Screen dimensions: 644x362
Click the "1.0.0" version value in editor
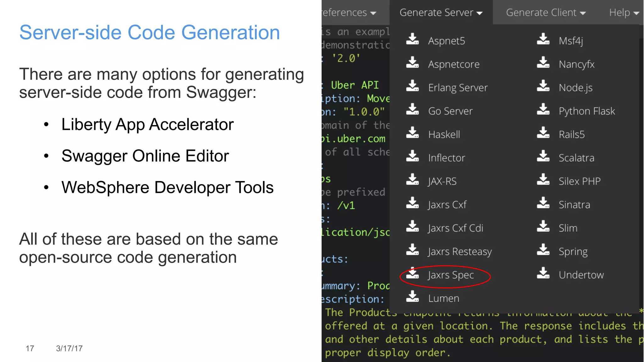click(x=364, y=112)
